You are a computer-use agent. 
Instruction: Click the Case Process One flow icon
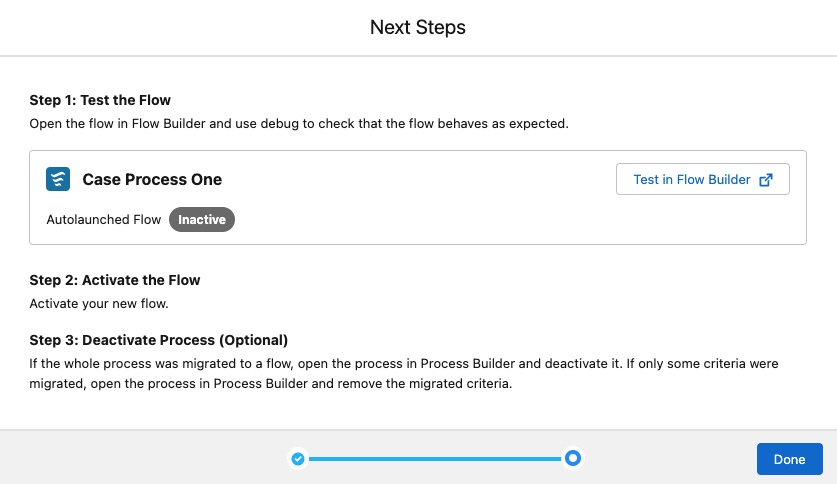click(58, 179)
